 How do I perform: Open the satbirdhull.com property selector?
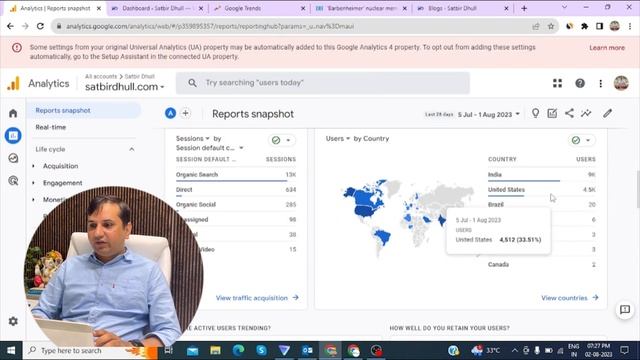click(x=124, y=87)
